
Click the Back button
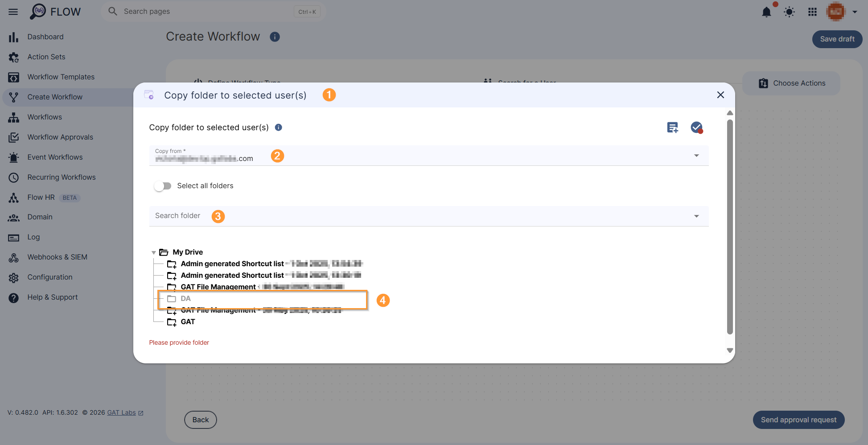pos(201,420)
